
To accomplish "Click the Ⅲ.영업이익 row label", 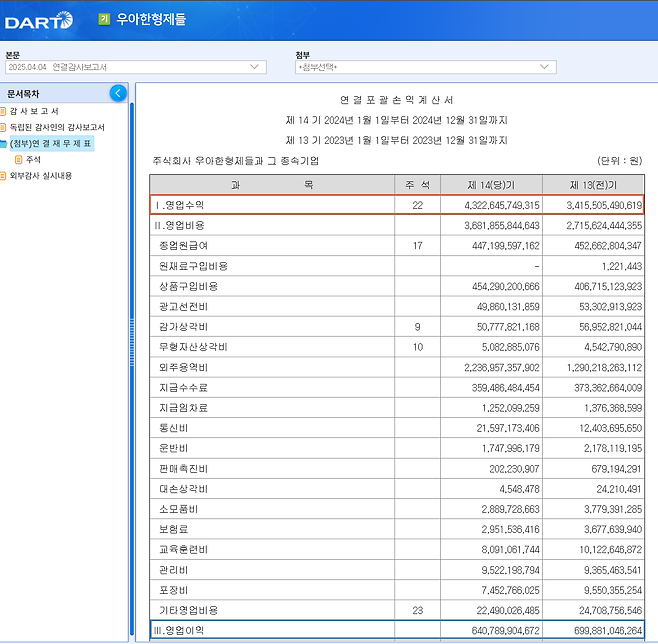I will [x=179, y=631].
